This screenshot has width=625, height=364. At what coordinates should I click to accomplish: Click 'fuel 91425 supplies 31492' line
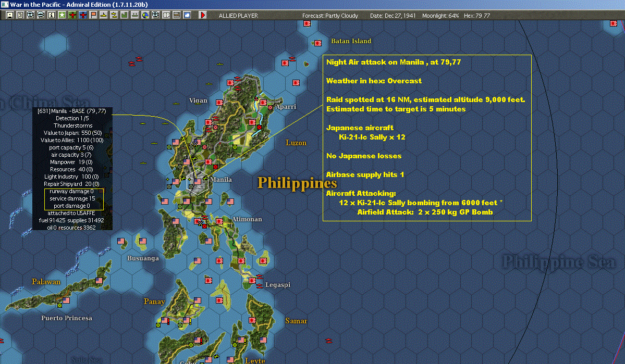(x=71, y=220)
